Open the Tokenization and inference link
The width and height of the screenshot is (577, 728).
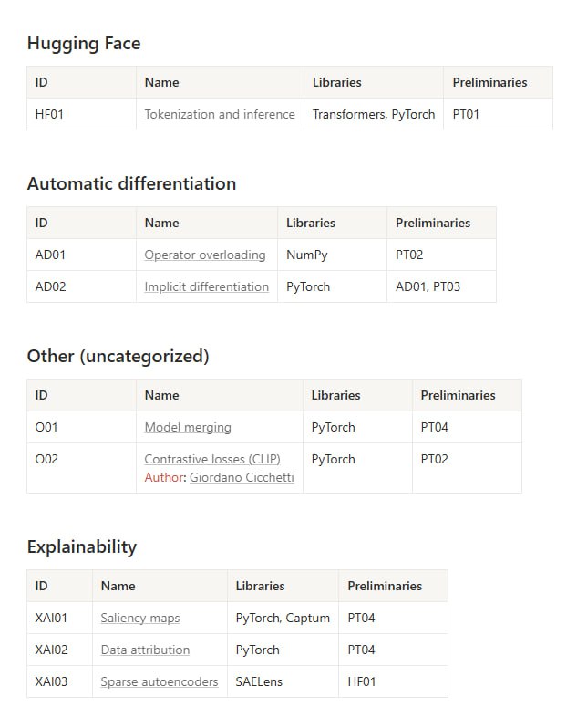(220, 114)
